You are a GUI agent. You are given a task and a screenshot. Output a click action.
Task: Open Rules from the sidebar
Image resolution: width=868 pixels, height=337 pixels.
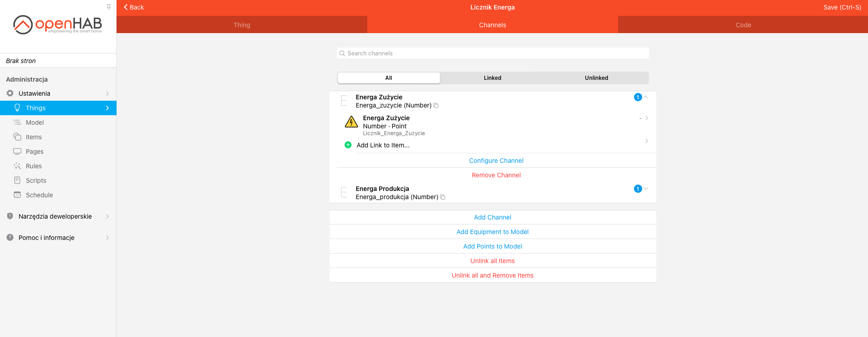coord(34,166)
